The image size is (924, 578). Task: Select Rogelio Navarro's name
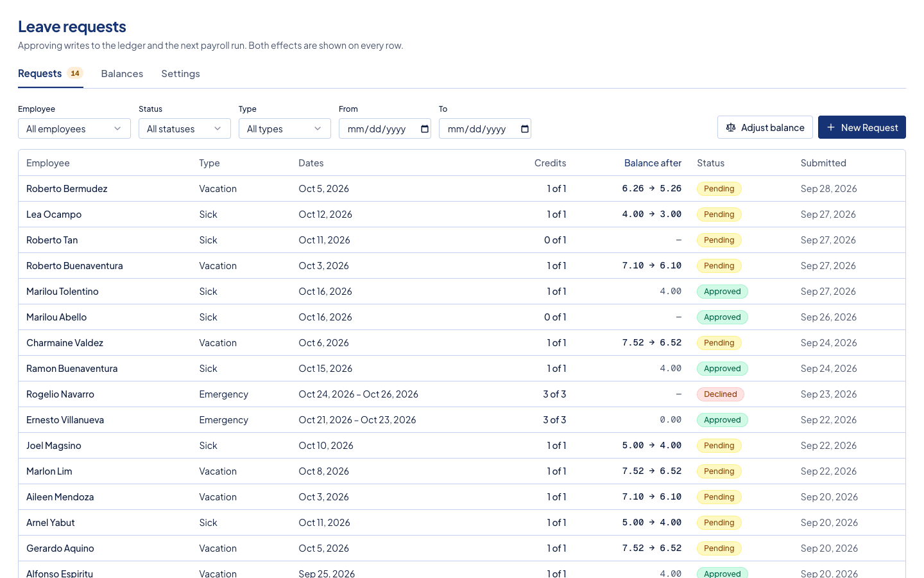60,394
